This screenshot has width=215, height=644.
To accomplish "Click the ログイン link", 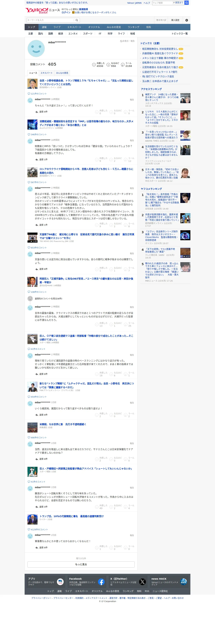I will (66, 13).
